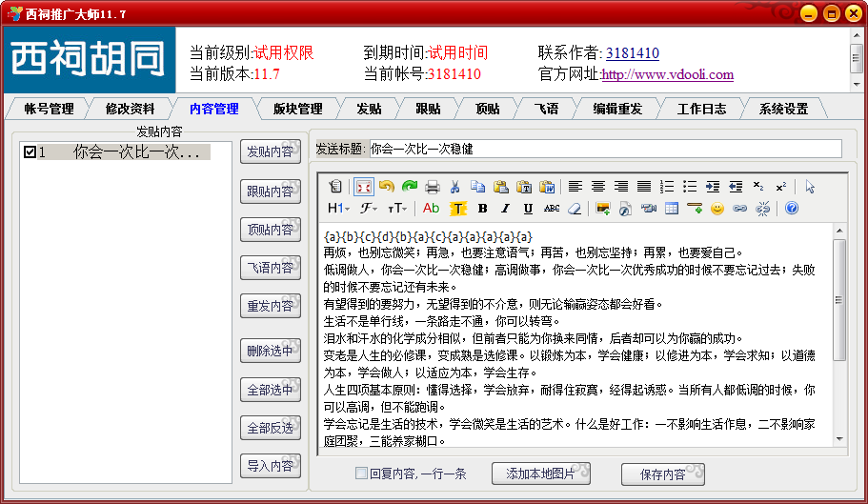Align text right

pyautogui.click(x=621, y=187)
